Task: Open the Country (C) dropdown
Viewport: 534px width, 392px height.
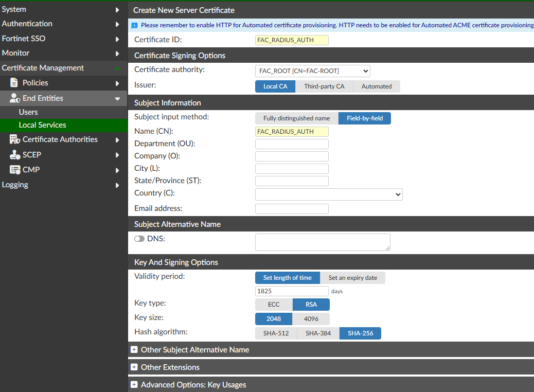Action: click(x=329, y=194)
